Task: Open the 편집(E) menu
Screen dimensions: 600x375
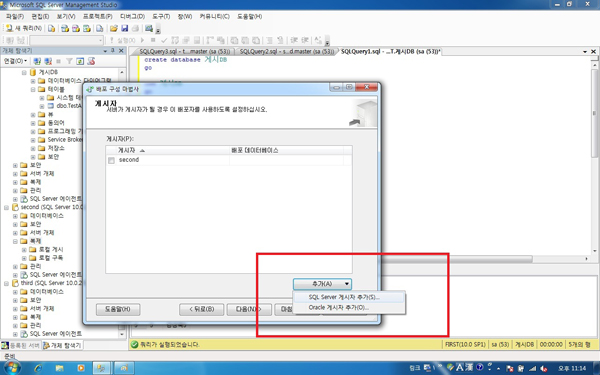Action: [x=40, y=16]
